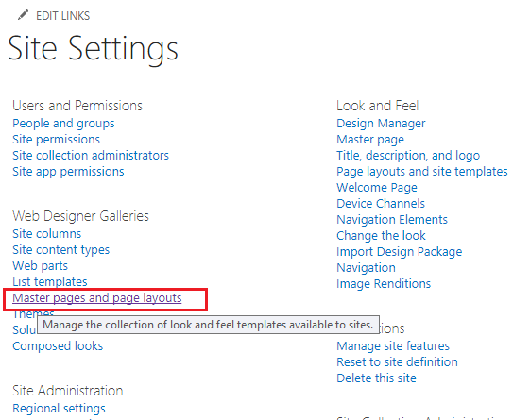Viewport: 513px width, 420px height.
Task: Open the Web parts gallery
Action: [40, 266]
